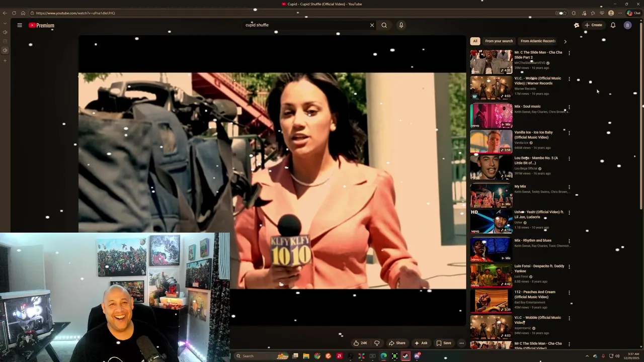Show more filter chips with the right arrow
This screenshot has width=644, height=362.
pyautogui.click(x=565, y=41)
